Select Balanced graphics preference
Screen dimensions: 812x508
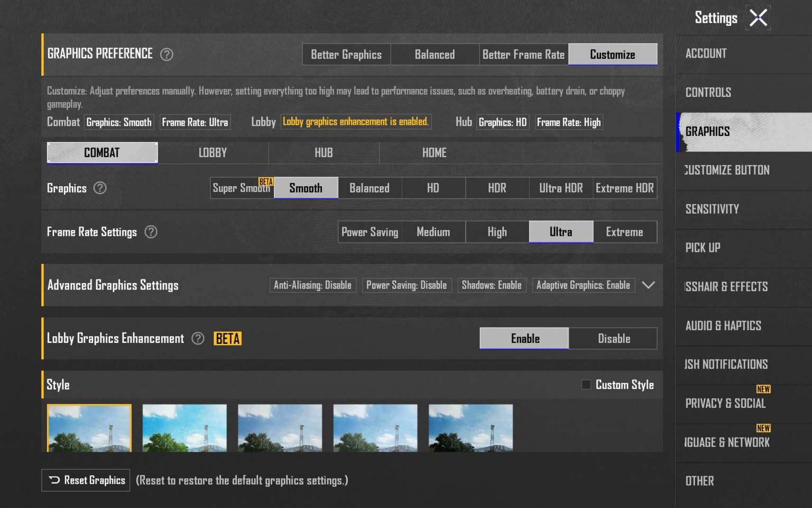[435, 55]
